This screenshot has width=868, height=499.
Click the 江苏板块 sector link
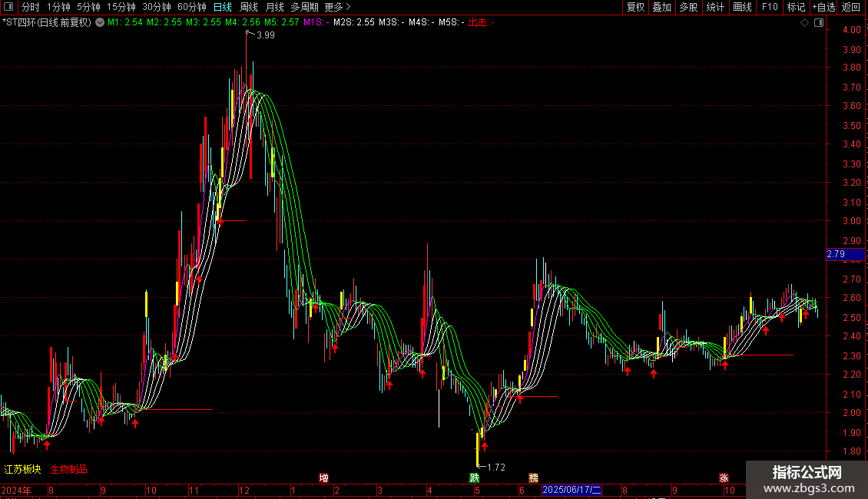23,469
